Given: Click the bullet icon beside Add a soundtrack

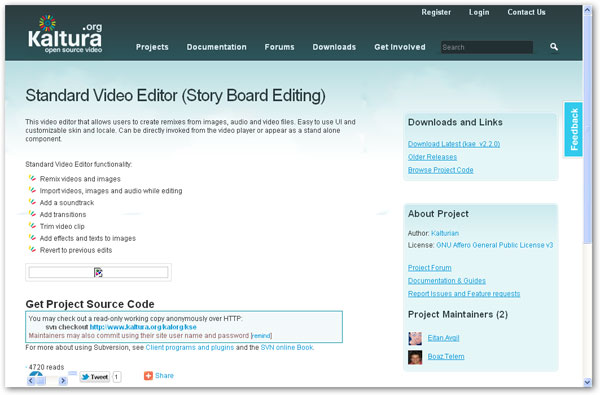Looking at the screenshot, I should [32, 202].
